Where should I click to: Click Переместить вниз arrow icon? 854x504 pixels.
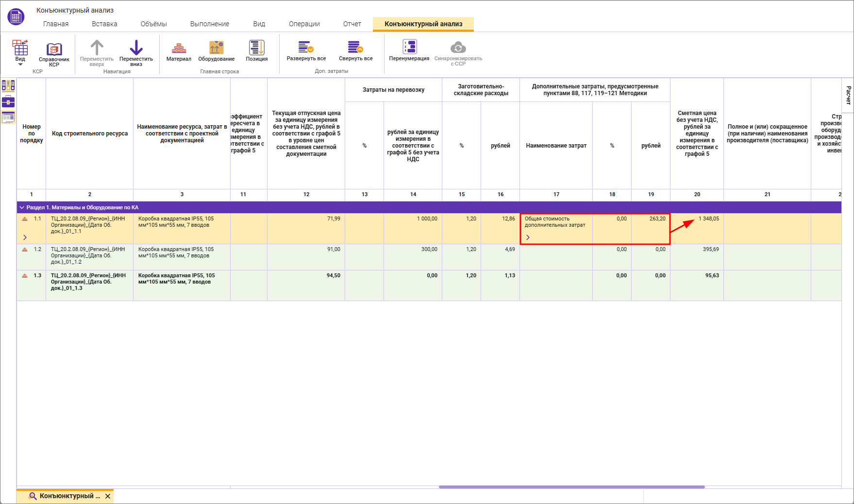(136, 48)
